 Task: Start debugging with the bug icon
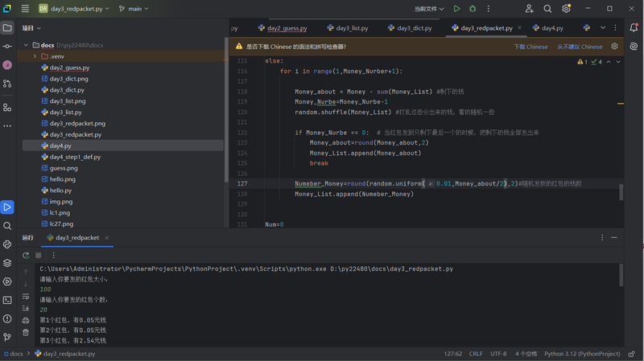[473, 9]
